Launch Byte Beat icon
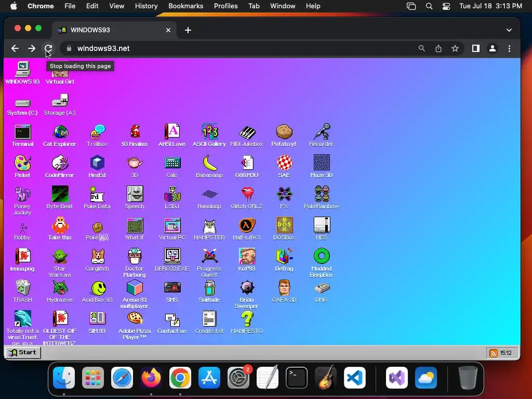The width and height of the screenshot is (532, 399). [59, 198]
